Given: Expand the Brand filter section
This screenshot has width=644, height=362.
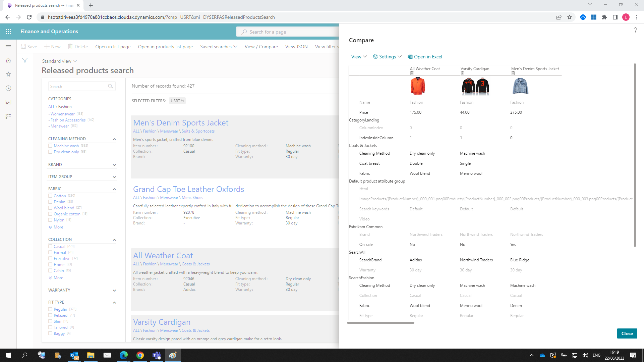Looking at the screenshot, I should [x=114, y=165].
